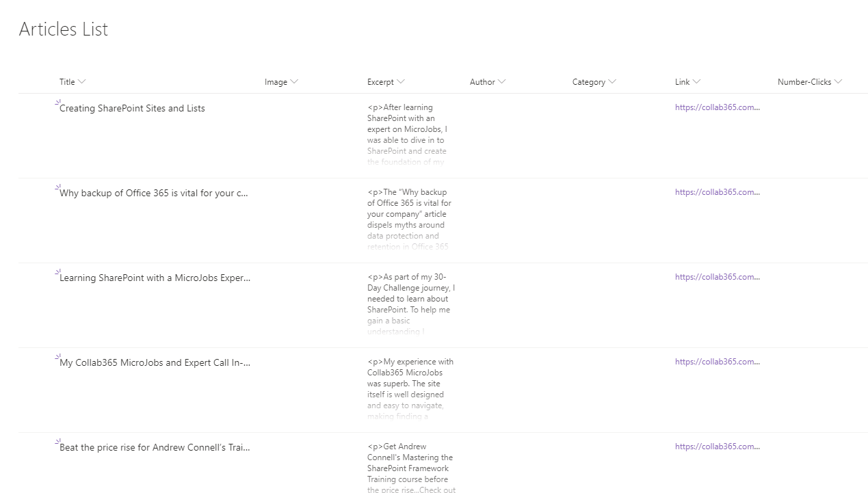Open the Creating SharePoint Sites and Lists item
Viewport: 868px width, 493px height.
click(132, 109)
